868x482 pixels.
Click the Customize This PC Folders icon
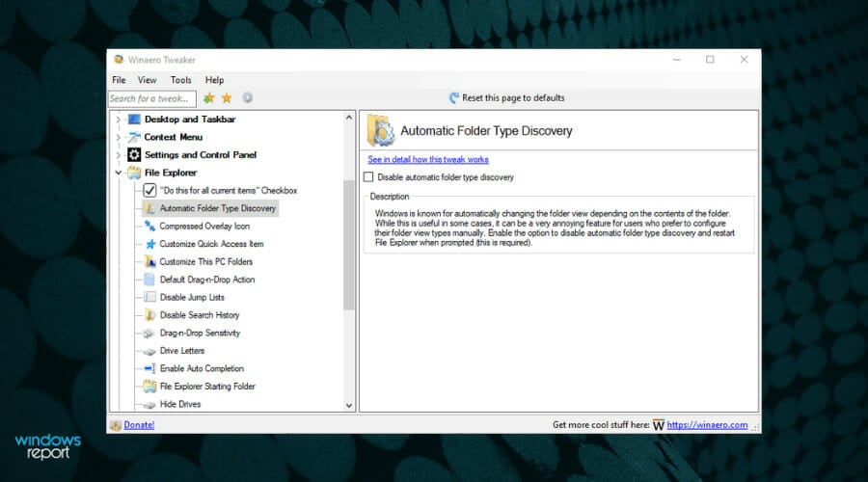(150, 262)
